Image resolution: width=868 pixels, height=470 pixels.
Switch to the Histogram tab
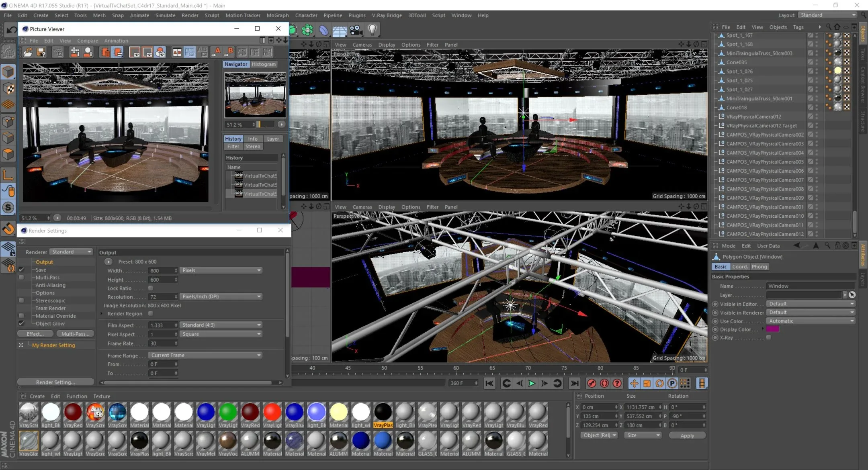pos(264,64)
